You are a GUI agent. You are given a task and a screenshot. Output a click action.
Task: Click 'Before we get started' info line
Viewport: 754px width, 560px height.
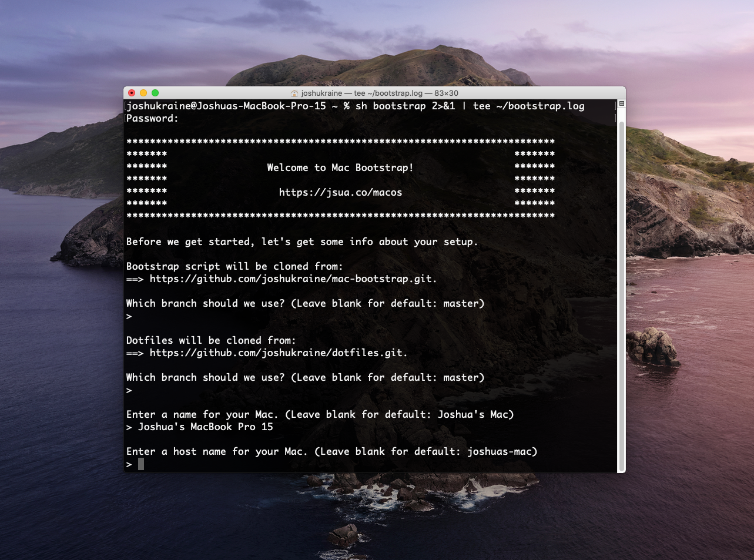pos(302,242)
